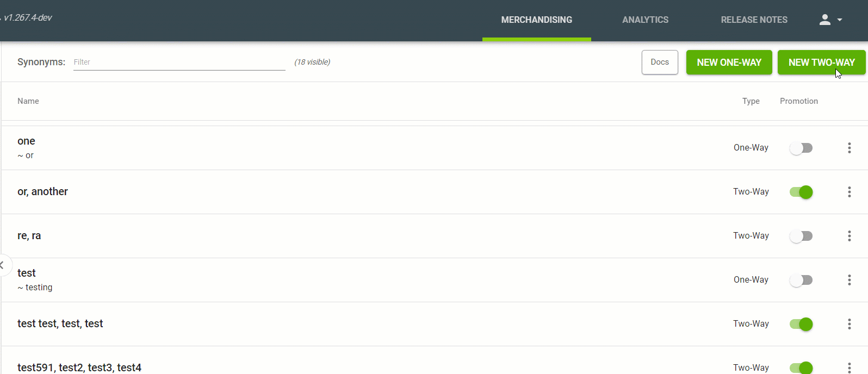Screen dimensions: 868x374
Task: Open the Docs button
Action: pyautogui.click(x=660, y=62)
